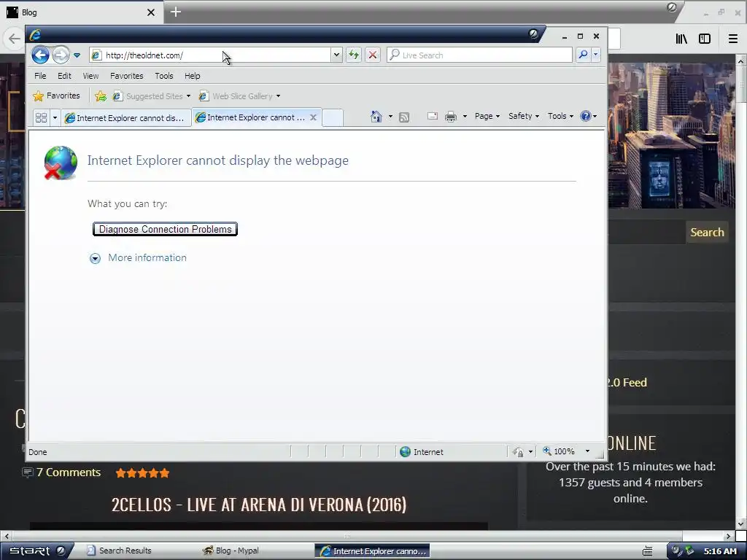Close the active Internet Explorer tab
Image resolution: width=747 pixels, height=560 pixels.
313,117
